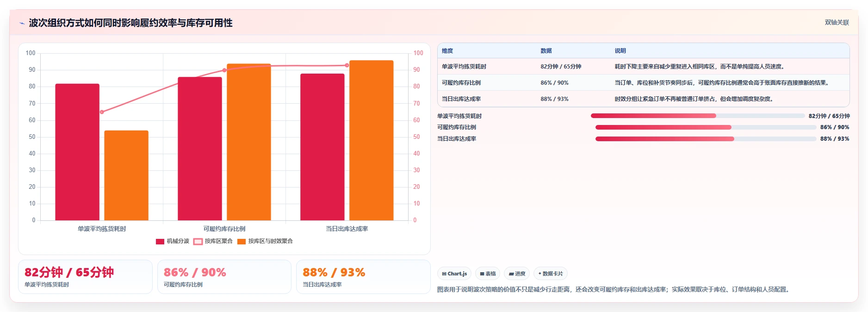Click the pink outlined 按库区聚合 legend box
Screen dimensions: 868x312
pyautogui.click(x=198, y=241)
